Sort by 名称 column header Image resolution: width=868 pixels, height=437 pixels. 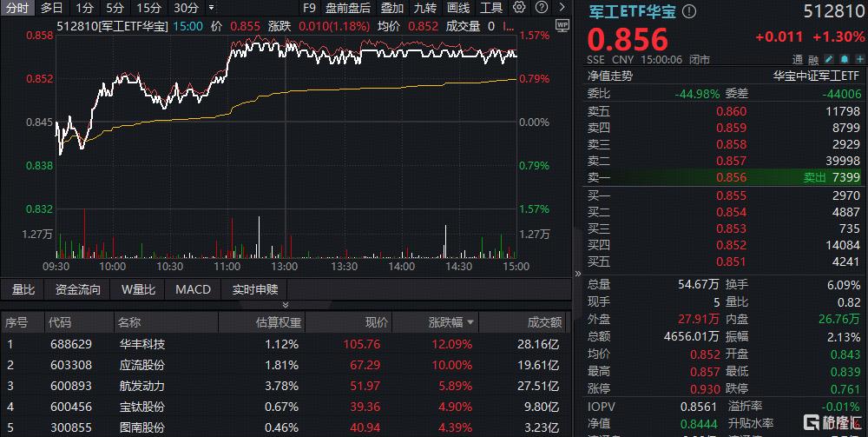pyautogui.click(x=129, y=322)
